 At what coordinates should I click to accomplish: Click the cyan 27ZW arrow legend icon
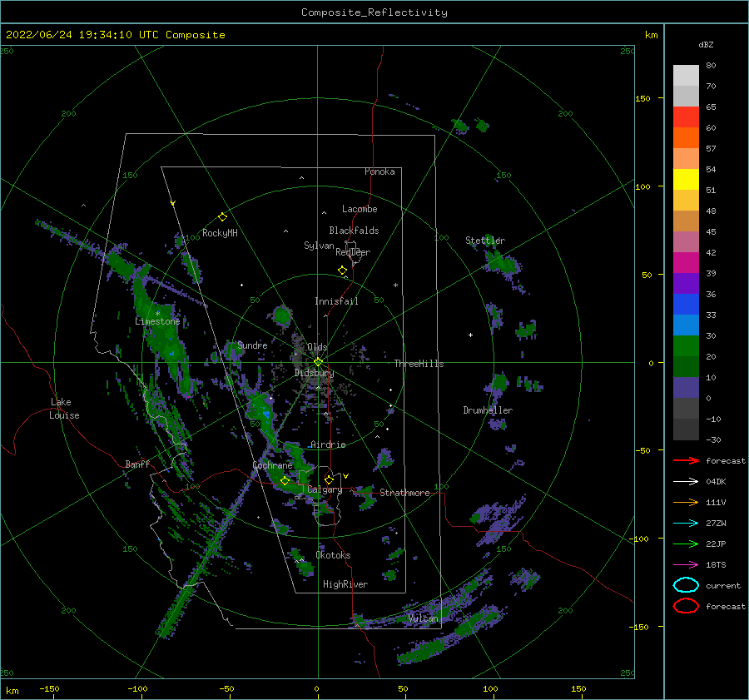[x=686, y=524]
